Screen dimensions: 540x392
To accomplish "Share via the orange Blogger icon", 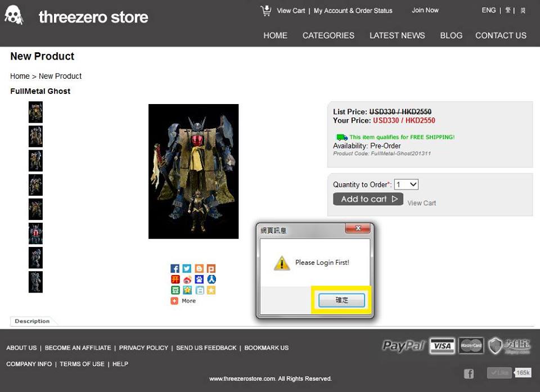I will [x=199, y=269].
